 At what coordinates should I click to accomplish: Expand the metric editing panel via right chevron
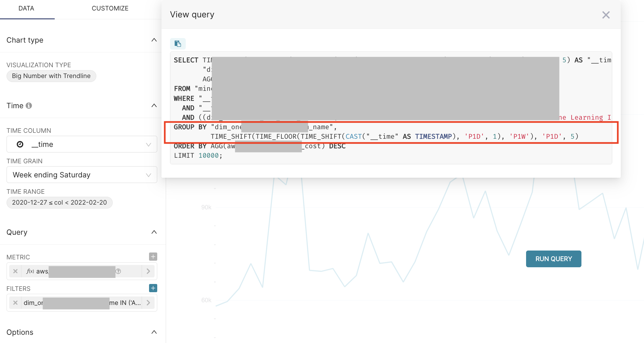click(x=148, y=271)
